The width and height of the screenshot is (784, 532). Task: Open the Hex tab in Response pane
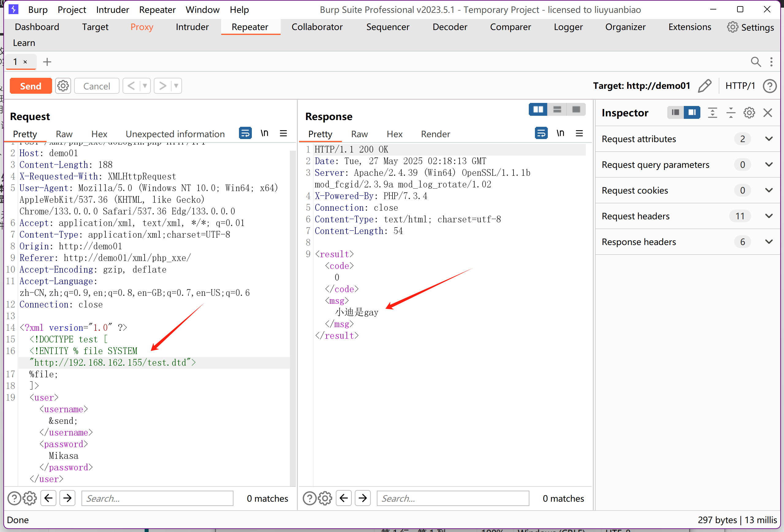[394, 134]
